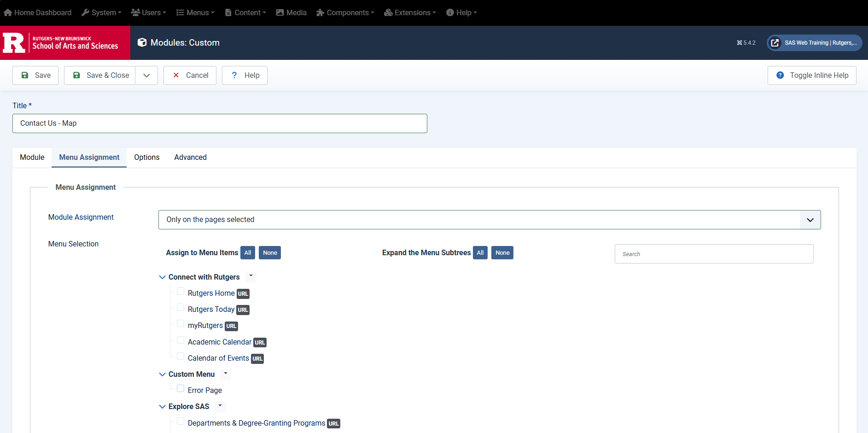Click the Help info icon
Viewport: 868px width, 433px height.
click(450, 12)
